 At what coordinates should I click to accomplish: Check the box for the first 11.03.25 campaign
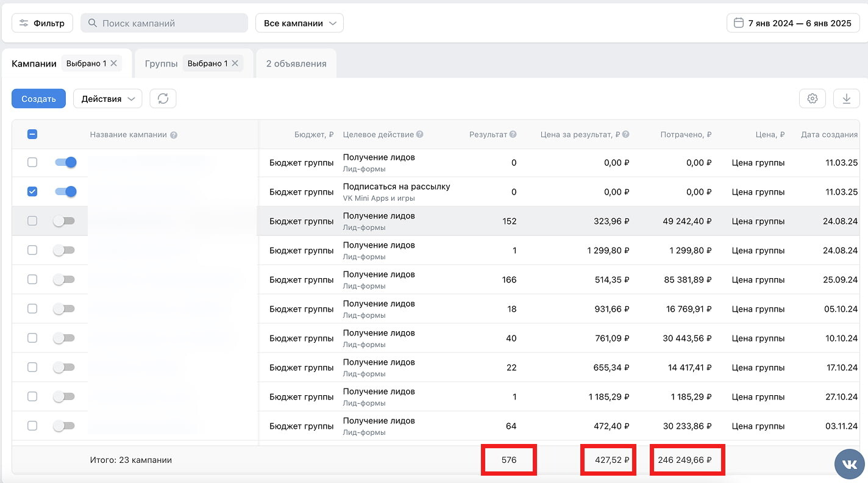click(32, 162)
